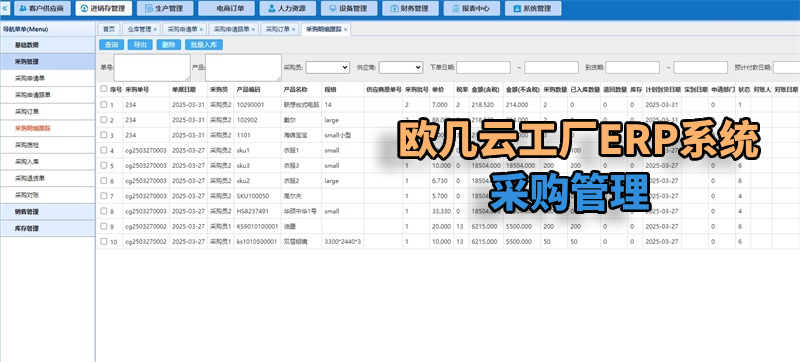Click the 到货期 start date field
This screenshot has width=800, height=362.
(633, 67)
